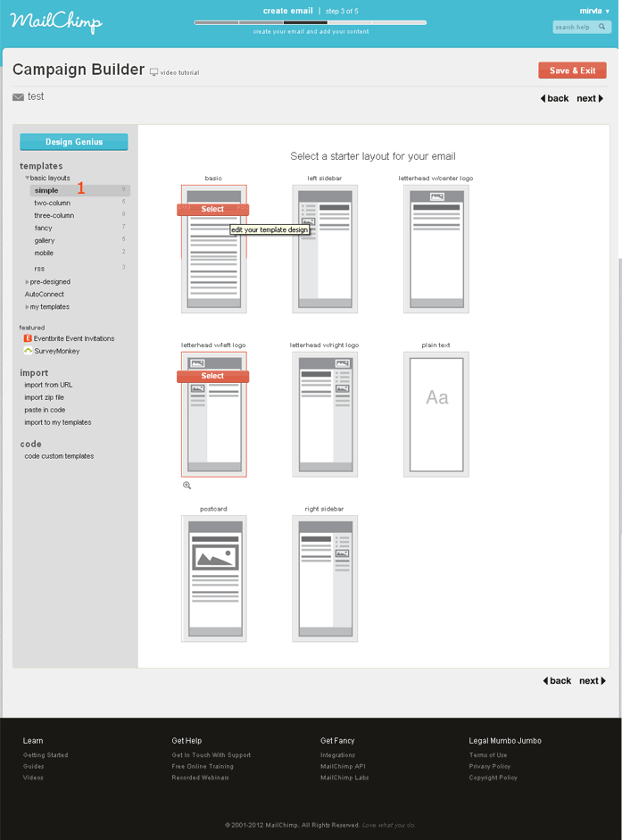Click the zoom magnifier under letterhead w/left logo

[x=187, y=486]
